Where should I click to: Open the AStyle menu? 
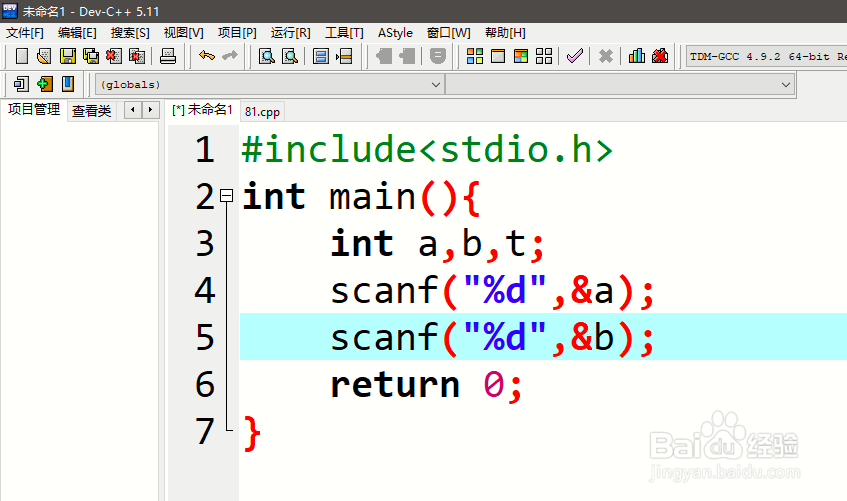395,33
